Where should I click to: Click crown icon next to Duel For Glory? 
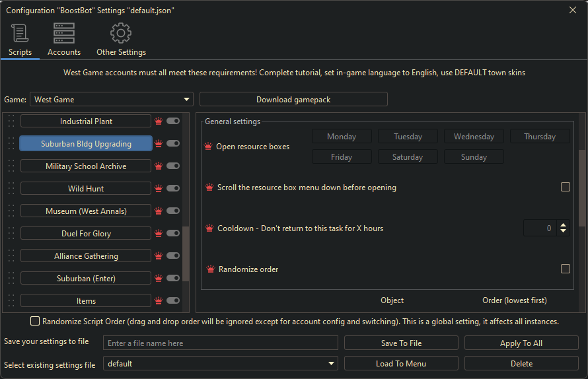[x=159, y=234]
